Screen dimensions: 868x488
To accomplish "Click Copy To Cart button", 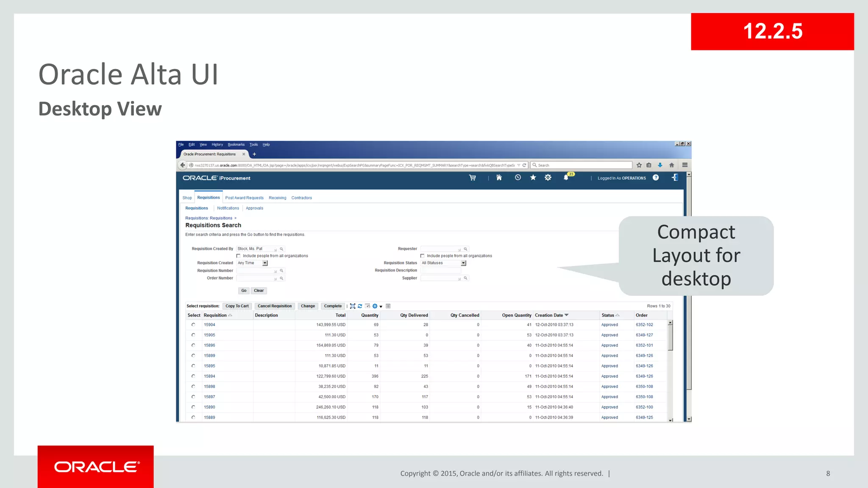I will click(x=237, y=306).
